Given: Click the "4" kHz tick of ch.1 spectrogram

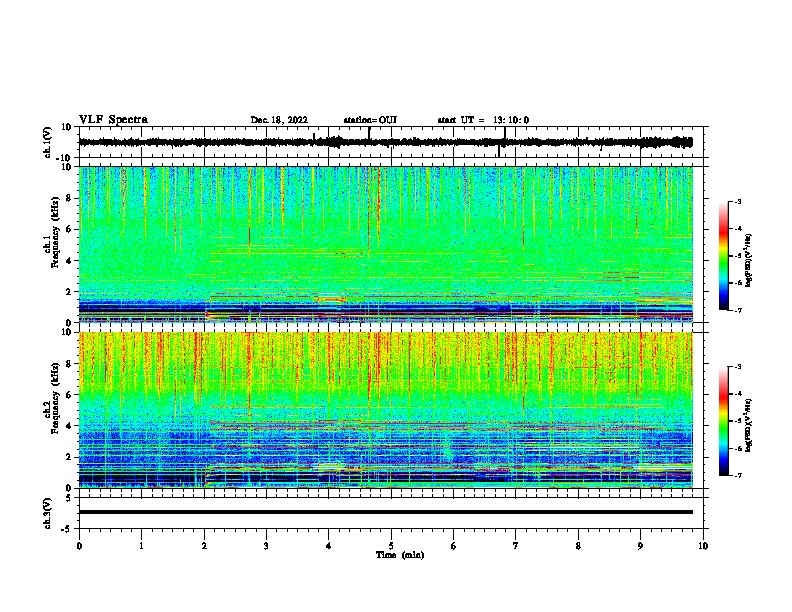Looking at the screenshot, I should [69, 261].
